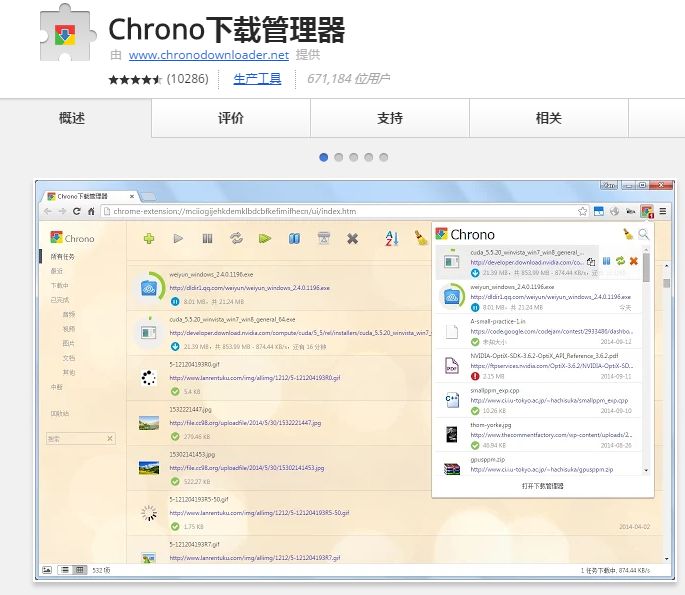The image size is (685, 595).
Task: Click popup scrollbar down arrow
Action: [646, 470]
